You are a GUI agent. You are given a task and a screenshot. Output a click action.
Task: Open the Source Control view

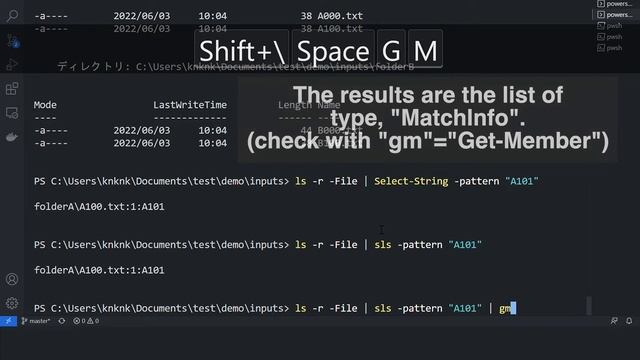point(12,40)
